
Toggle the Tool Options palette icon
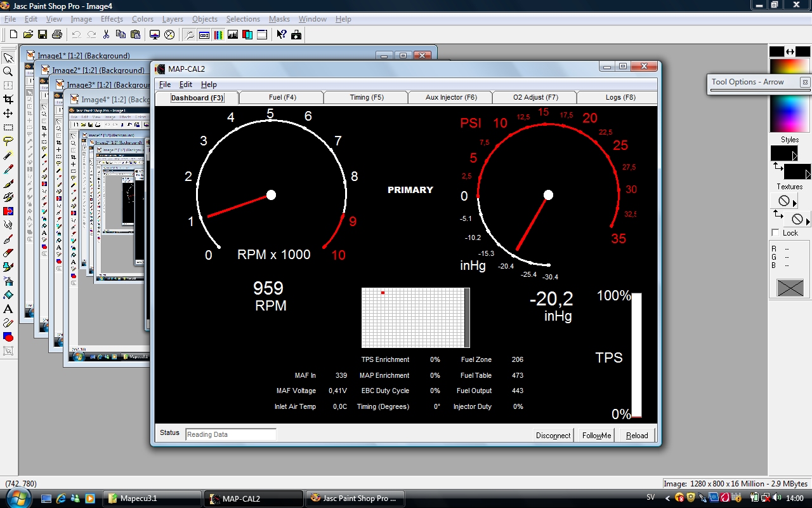(x=204, y=34)
